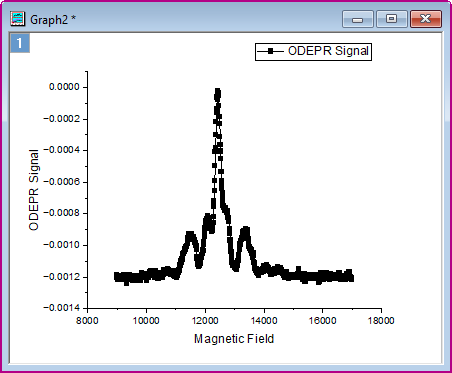The height and width of the screenshot is (373, 452).
Task: Minimize the Graph2 window
Action: point(358,19)
